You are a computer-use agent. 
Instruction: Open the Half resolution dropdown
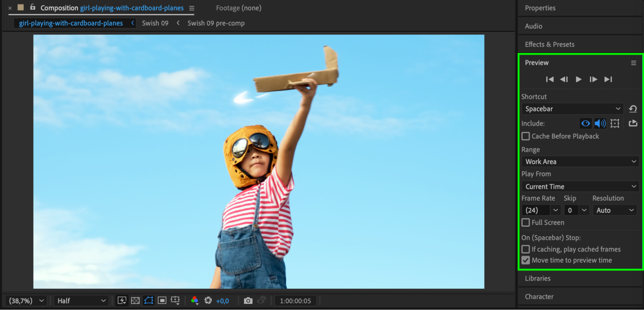point(81,301)
